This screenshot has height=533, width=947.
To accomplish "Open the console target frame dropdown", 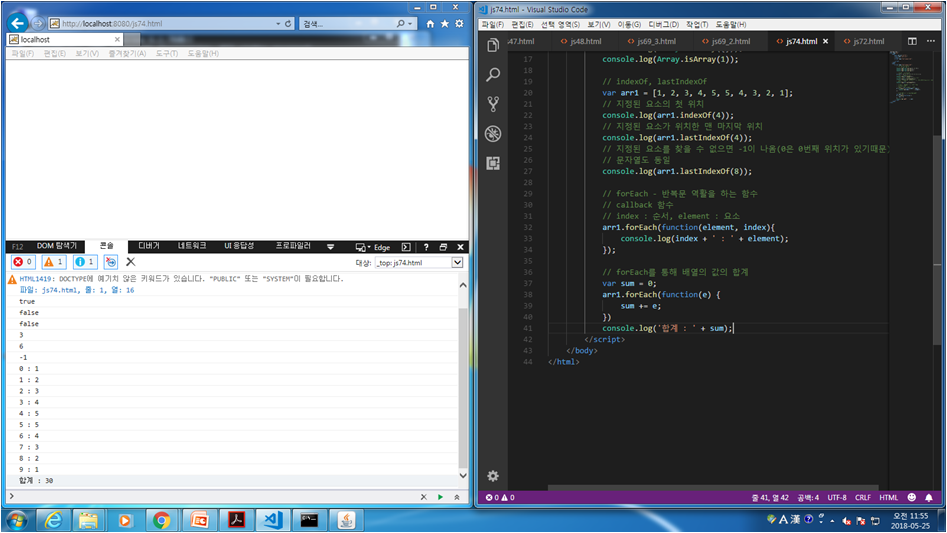I will [457, 263].
